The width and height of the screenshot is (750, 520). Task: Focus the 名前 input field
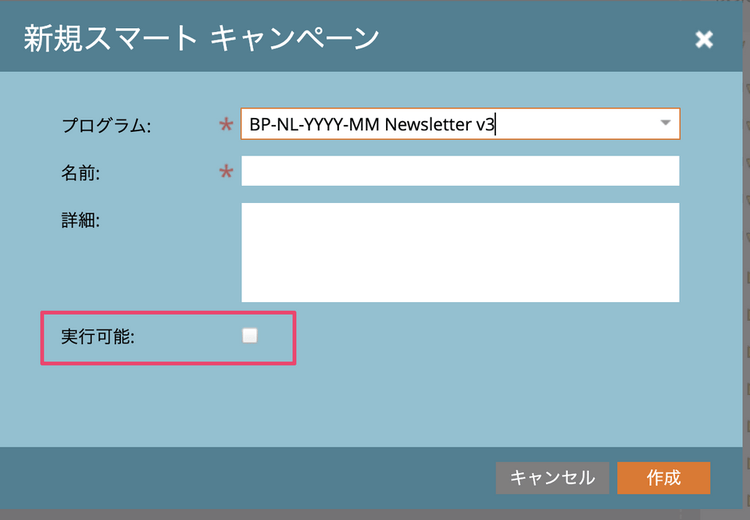[x=460, y=171]
